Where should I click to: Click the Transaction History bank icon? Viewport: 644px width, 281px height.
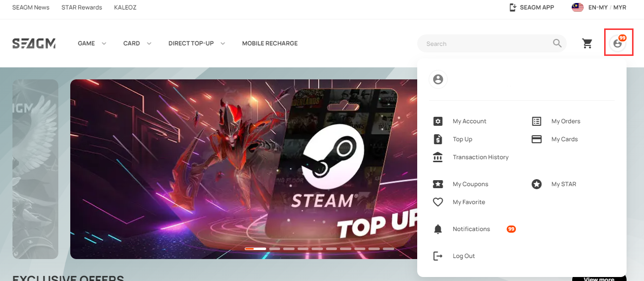(x=438, y=157)
